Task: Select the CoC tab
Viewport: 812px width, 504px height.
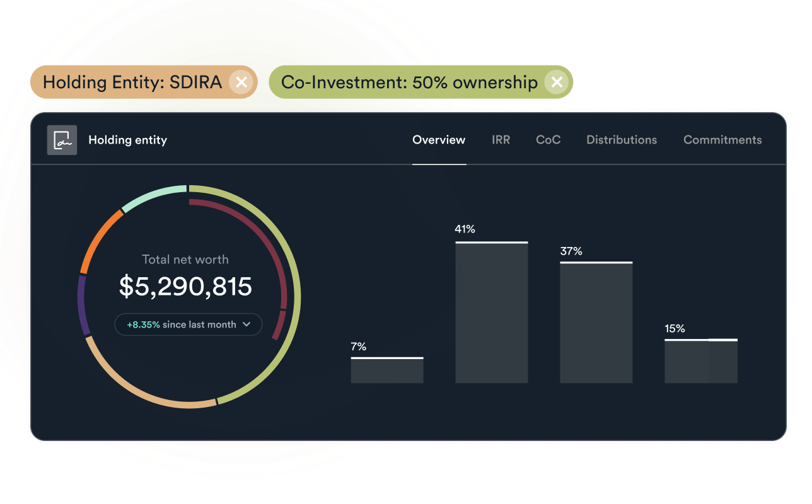Action: pos(548,140)
